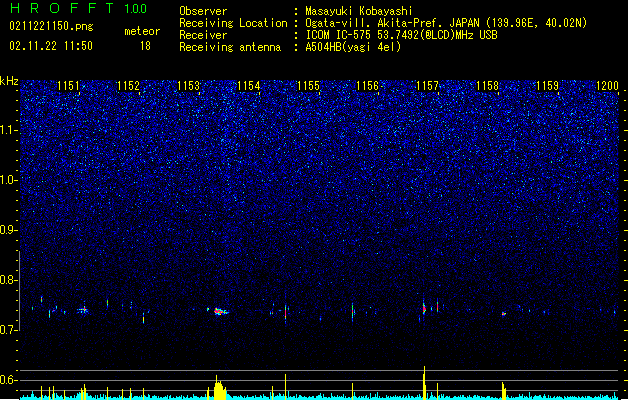Click the 1157 time marker
629x400 pixels.
[428, 85]
